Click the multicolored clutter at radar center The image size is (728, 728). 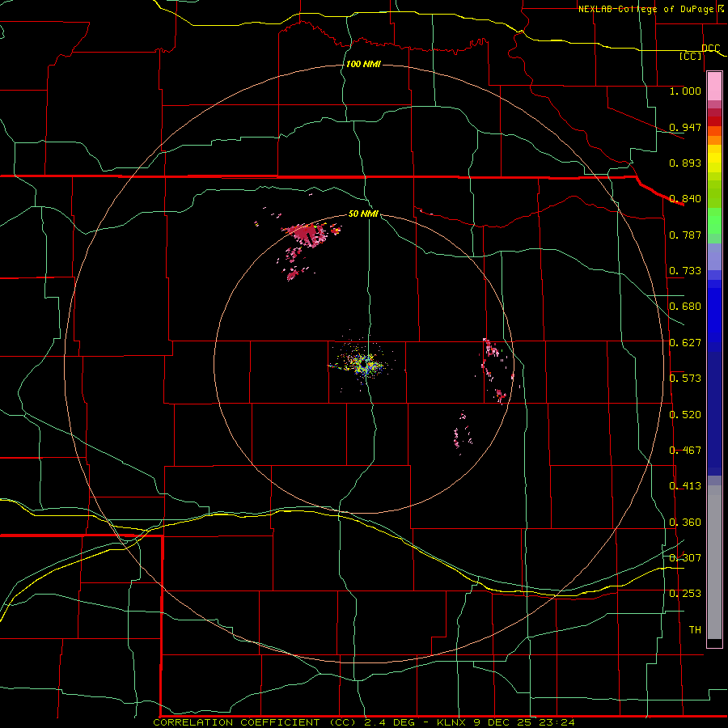(362, 363)
